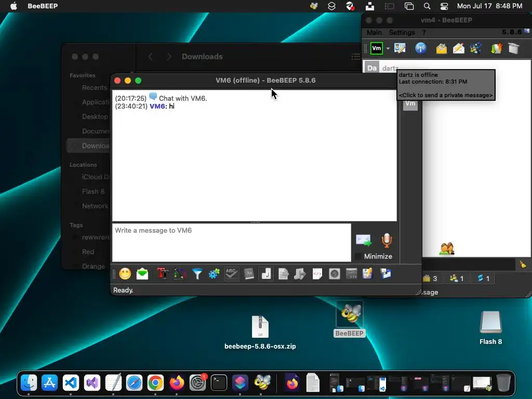Open Spotlight search in menu bar
Viewport: 532px width, 399px height.
pyautogui.click(x=427, y=6)
